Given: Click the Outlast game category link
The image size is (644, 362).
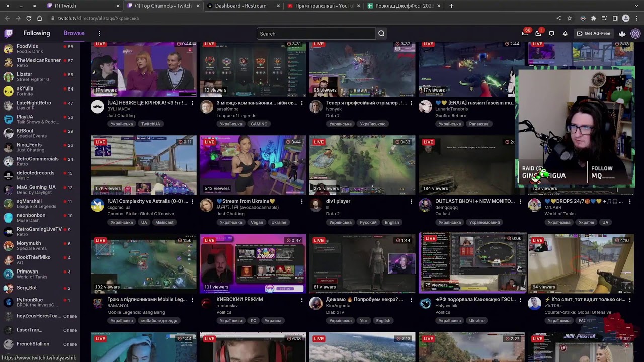Looking at the screenshot, I should pos(443,214).
